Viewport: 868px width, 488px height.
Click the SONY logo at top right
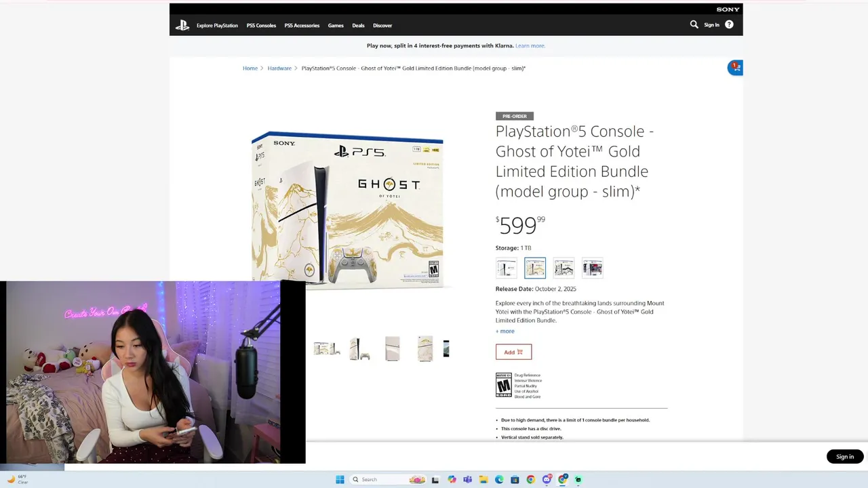click(728, 9)
